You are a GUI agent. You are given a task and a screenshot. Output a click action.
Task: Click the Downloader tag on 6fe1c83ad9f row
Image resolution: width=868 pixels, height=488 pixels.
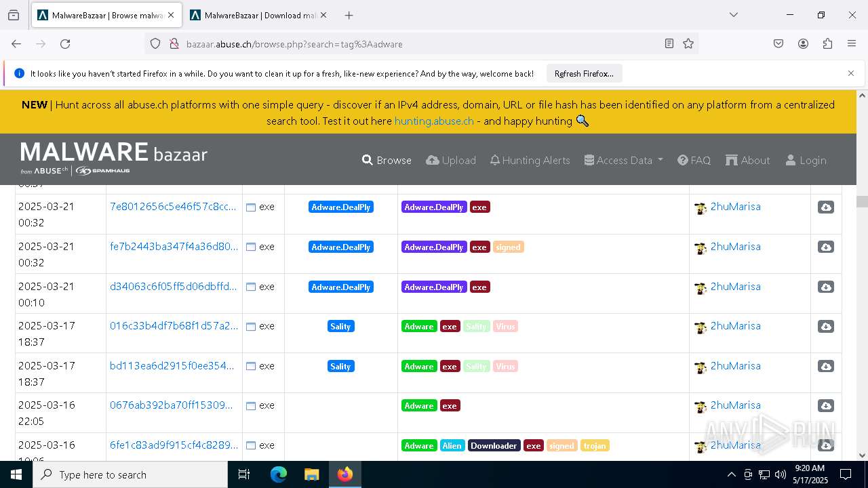click(494, 446)
